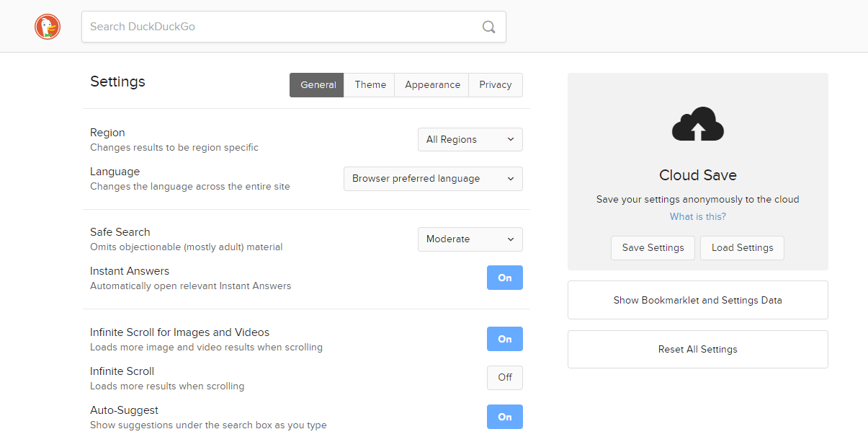Open the Theme settings tab

pos(370,84)
